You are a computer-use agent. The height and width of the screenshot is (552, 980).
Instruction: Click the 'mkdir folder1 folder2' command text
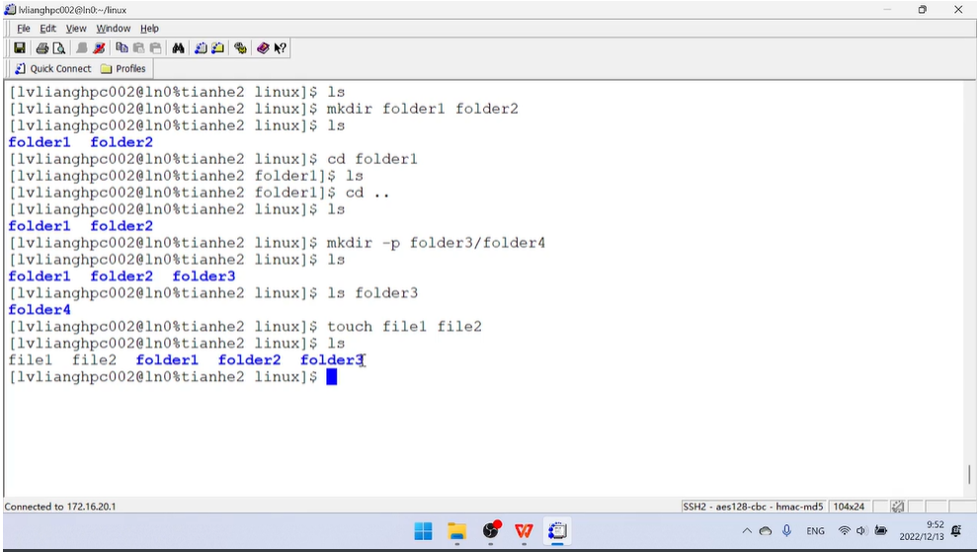[x=423, y=109]
